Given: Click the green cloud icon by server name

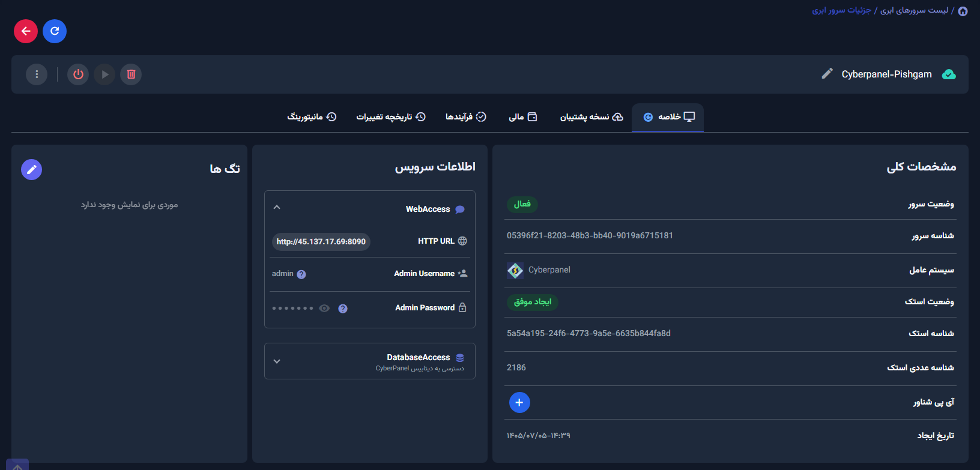Looking at the screenshot, I should click(949, 74).
